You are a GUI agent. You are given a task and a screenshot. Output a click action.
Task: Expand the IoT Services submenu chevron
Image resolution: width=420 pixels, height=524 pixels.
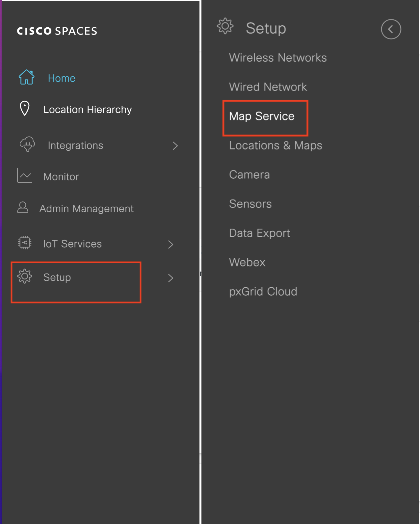point(171,245)
